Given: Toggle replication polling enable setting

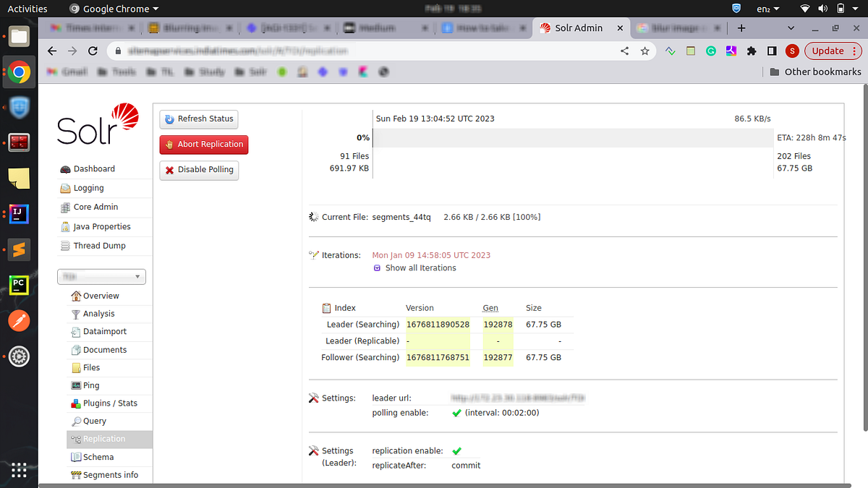Looking at the screenshot, I should (456, 412).
